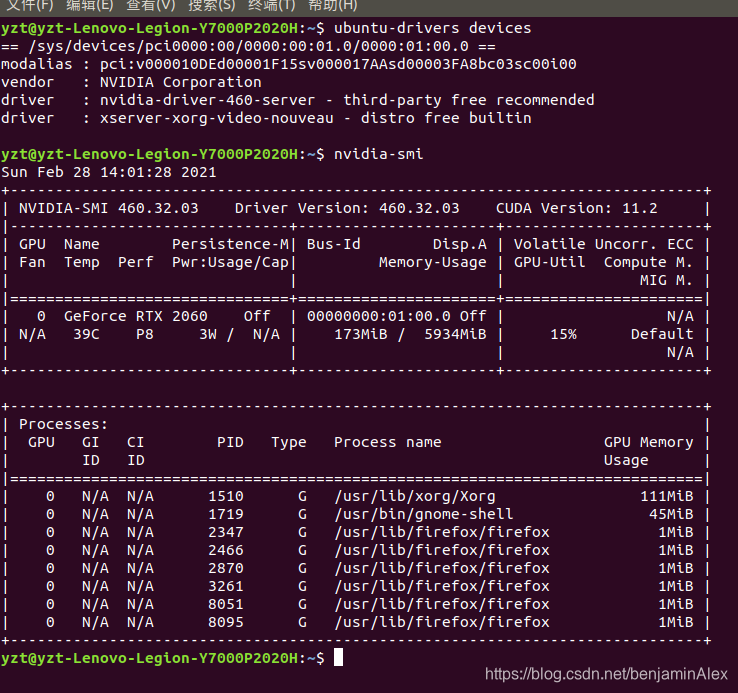Image resolution: width=738 pixels, height=693 pixels.
Task: Click 'GeForce RTX 2060' GPU name
Action: click(x=136, y=316)
